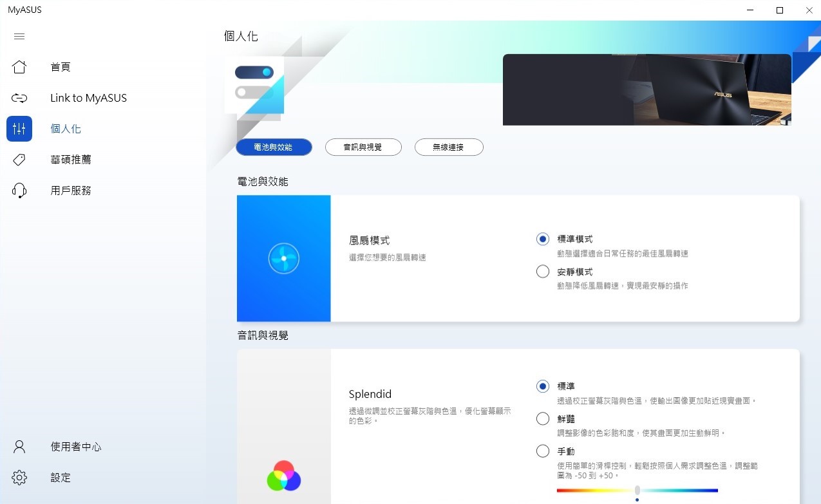The width and height of the screenshot is (821, 504).
Task: Click the color temperature slider handle
Action: point(637,490)
